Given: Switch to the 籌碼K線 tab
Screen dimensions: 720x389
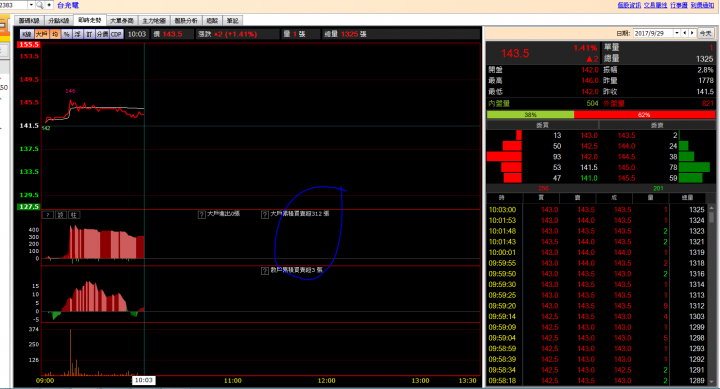Looking at the screenshot, I should [x=29, y=21].
